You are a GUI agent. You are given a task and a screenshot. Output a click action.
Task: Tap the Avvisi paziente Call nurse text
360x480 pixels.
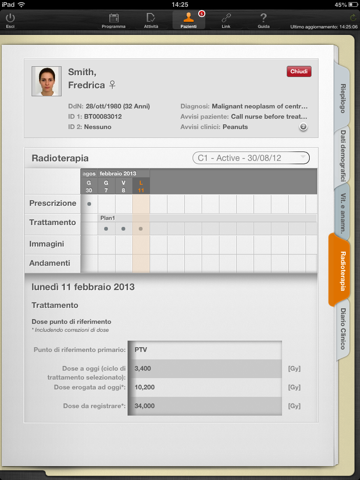coord(269,116)
